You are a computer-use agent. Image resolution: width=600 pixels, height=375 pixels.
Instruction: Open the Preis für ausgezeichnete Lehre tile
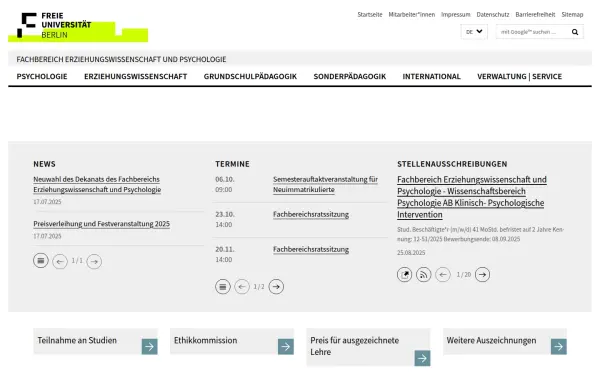coord(368,347)
